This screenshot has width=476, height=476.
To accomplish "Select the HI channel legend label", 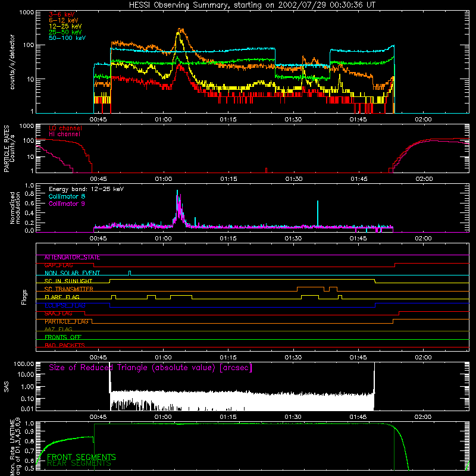I will pos(65,134).
